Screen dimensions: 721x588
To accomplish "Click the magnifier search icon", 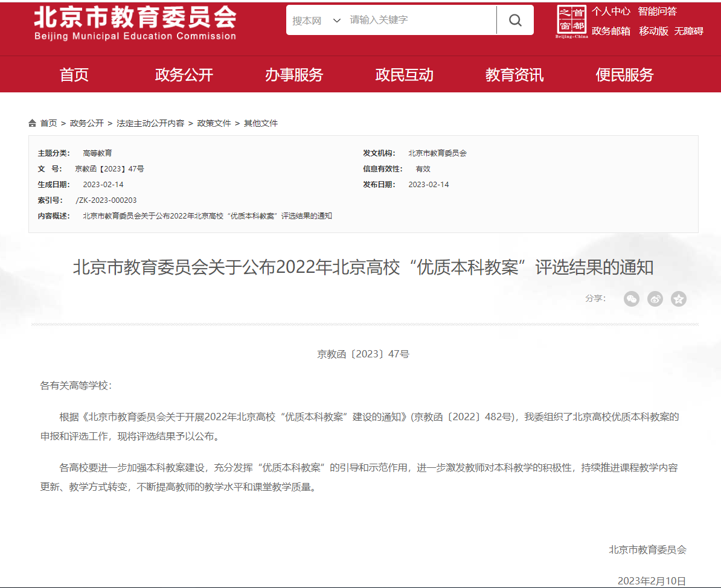I will coord(514,21).
